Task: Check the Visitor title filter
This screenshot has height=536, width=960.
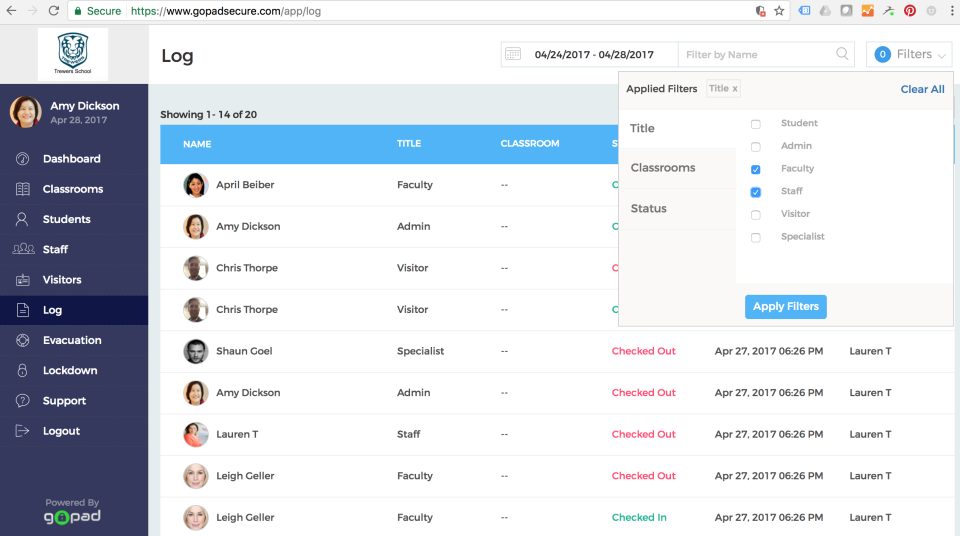Action: point(756,215)
